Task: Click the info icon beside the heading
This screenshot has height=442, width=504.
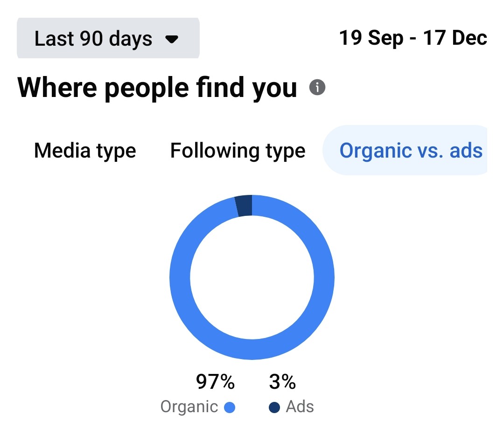Action: click(x=317, y=87)
